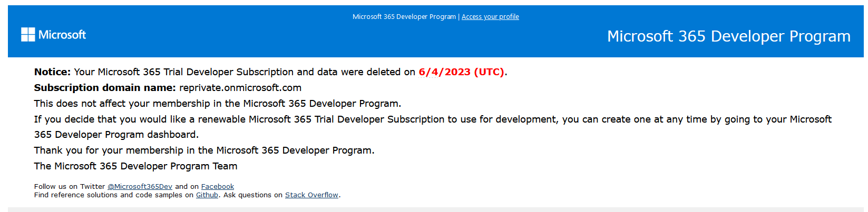Click the red 6/4/2023 (UTC) date

(x=461, y=72)
